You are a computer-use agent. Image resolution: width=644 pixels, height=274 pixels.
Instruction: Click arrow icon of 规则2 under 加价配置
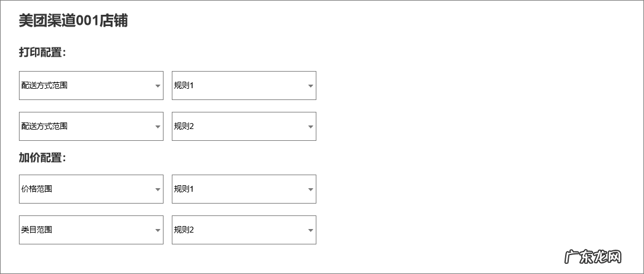[x=310, y=230]
